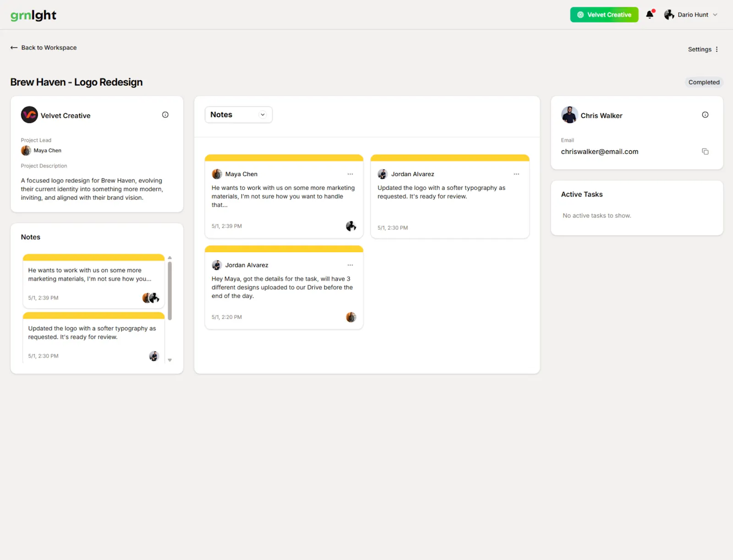This screenshot has width=733, height=560.
Task: Click the Velvet Creative logo avatar
Action: coord(29,115)
